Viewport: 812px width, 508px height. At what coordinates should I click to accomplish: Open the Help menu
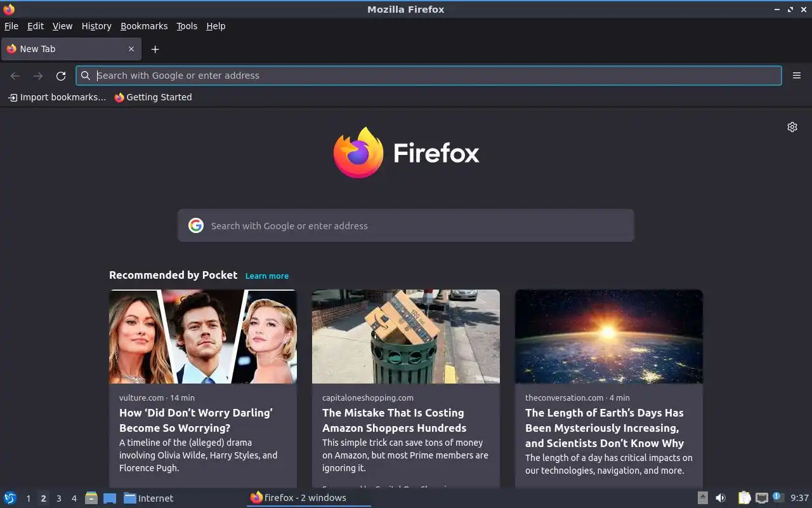click(216, 26)
